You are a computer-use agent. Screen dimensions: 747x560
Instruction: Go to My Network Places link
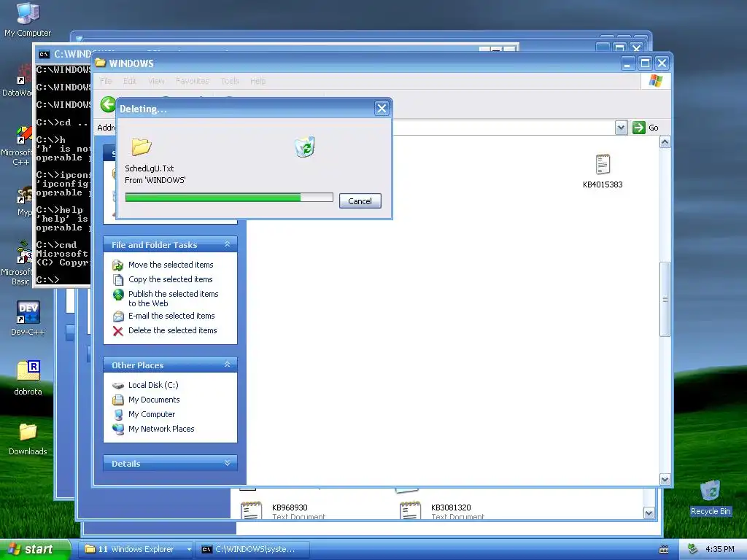pos(161,429)
